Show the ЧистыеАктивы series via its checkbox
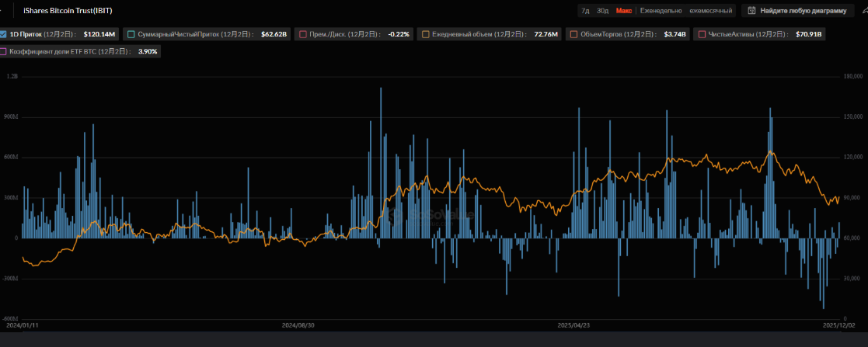Screen dimensions: 868x347 pyautogui.click(x=702, y=34)
